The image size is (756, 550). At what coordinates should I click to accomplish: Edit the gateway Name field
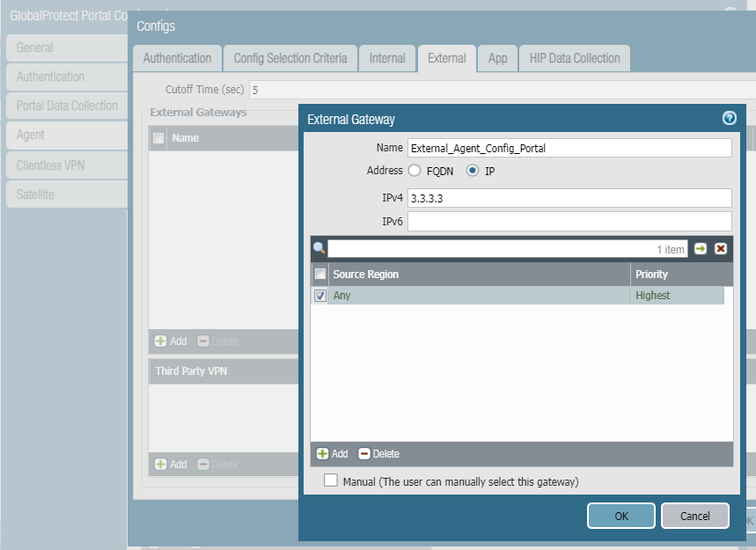(x=569, y=148)
